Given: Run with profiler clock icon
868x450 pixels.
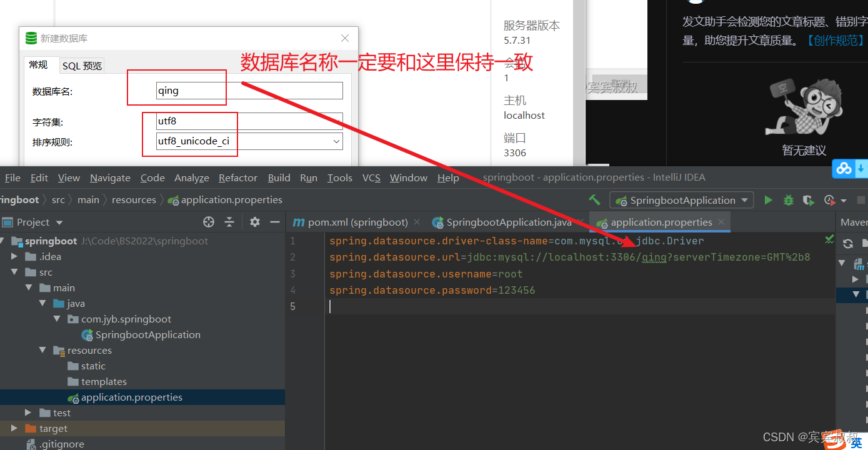Looking at the screenshot, I should (x=829, y=200).
